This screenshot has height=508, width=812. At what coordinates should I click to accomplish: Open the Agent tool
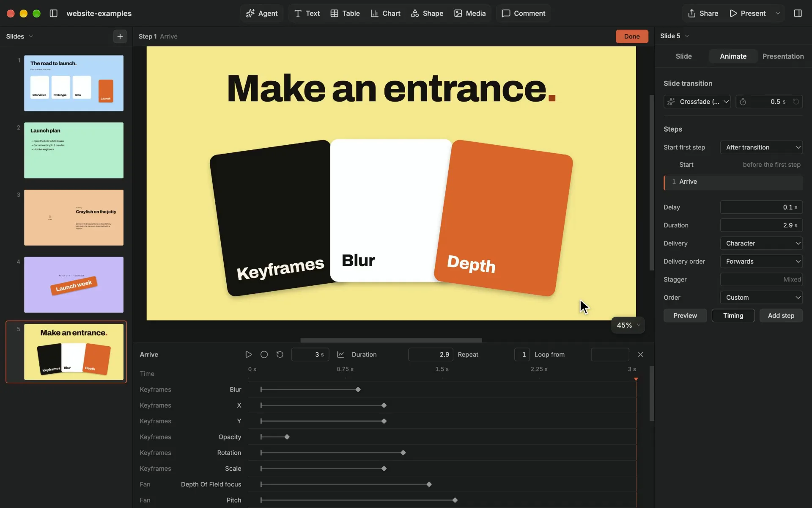click(262, 13)
